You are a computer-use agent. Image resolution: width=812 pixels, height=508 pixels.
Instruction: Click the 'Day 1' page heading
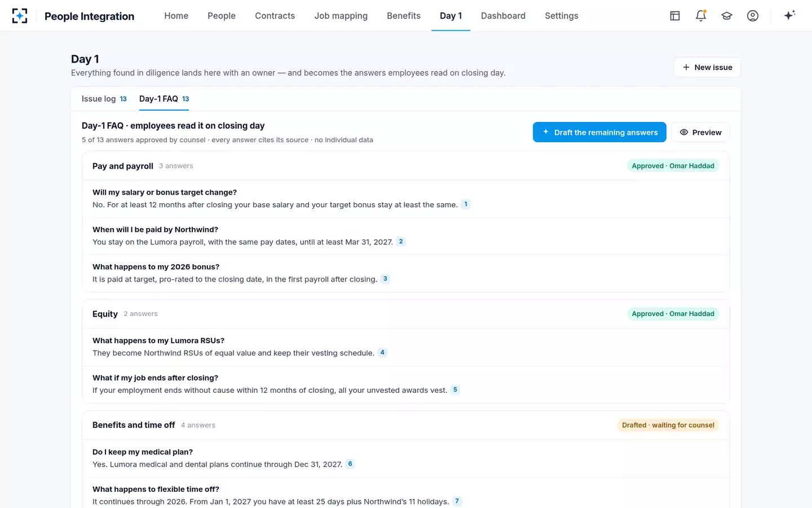[85, 59]
